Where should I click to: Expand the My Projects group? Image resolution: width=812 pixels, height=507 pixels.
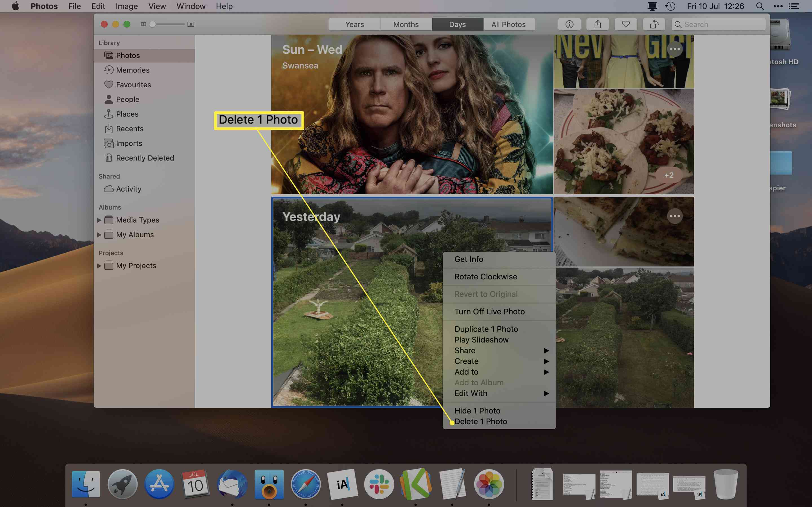[100, 265]
